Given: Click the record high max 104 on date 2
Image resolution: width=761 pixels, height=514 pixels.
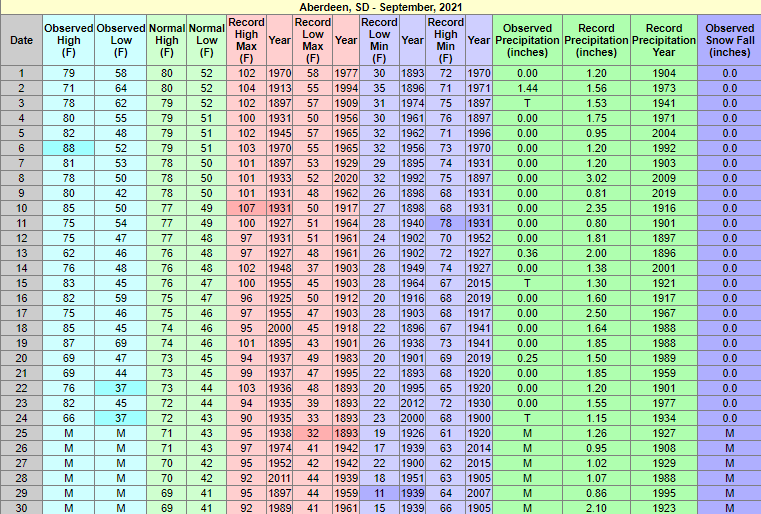Looking at the screenshot, I should pos(247,88).
